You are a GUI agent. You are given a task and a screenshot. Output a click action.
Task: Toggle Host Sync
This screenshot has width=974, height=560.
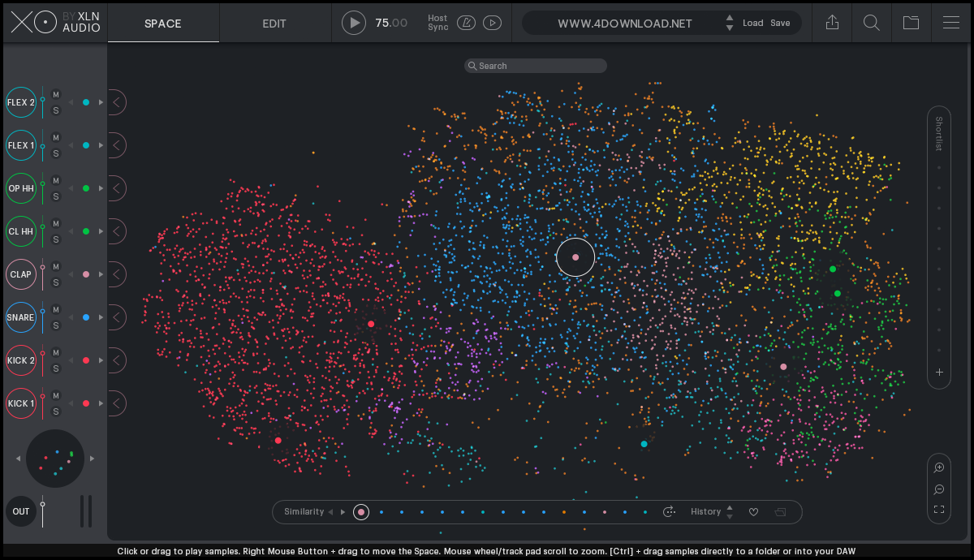tap(437, 23)
